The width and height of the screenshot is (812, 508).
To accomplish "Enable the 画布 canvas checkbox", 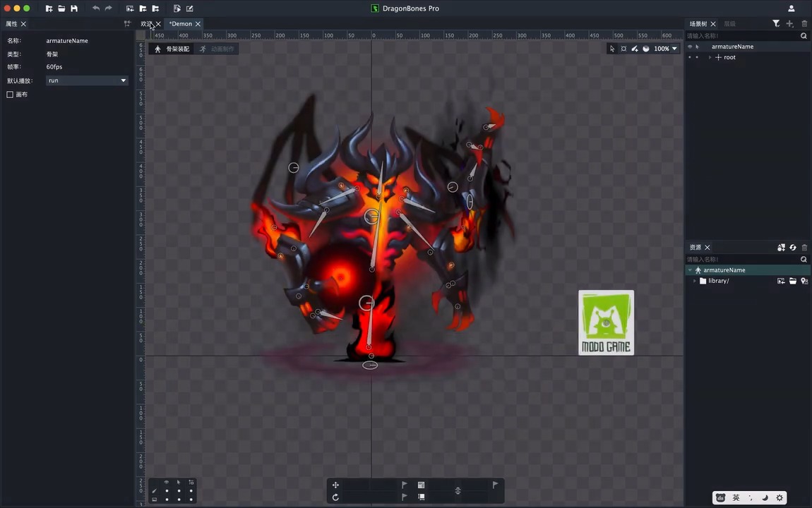I will (x=10, y=94).
